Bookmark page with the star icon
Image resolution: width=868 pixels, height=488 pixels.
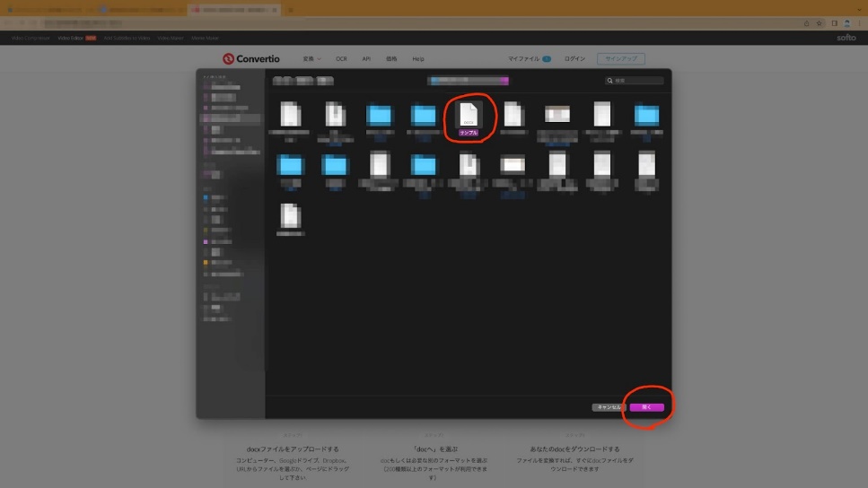point(820,23)
